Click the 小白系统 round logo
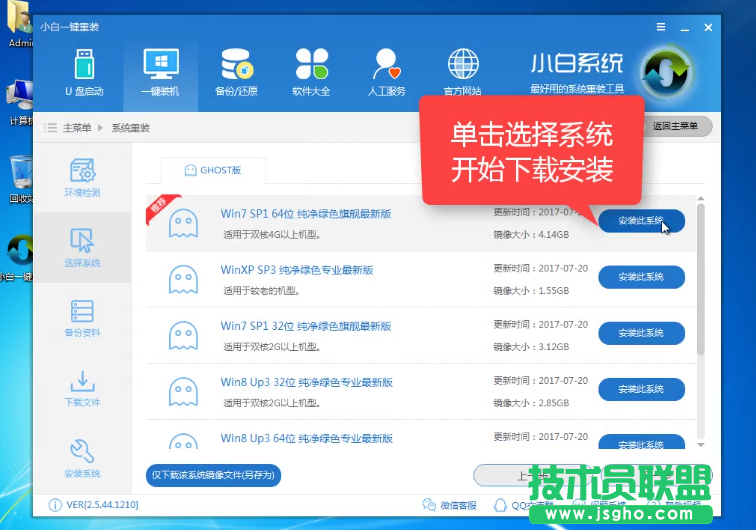The image size is (756, 530). click(666, 72)
